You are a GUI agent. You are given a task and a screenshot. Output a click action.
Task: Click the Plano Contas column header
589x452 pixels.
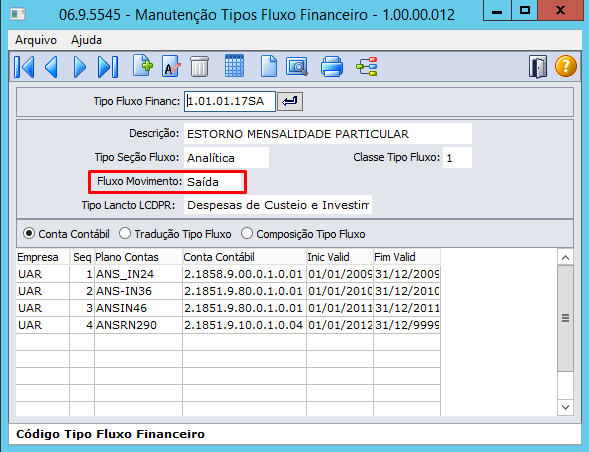138,257
